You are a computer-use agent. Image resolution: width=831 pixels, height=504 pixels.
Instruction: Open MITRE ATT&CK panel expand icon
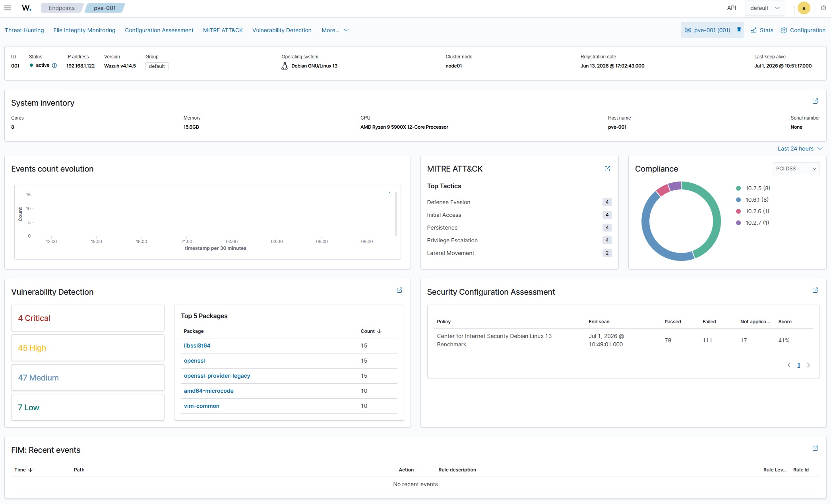click(x=607, y=169)
